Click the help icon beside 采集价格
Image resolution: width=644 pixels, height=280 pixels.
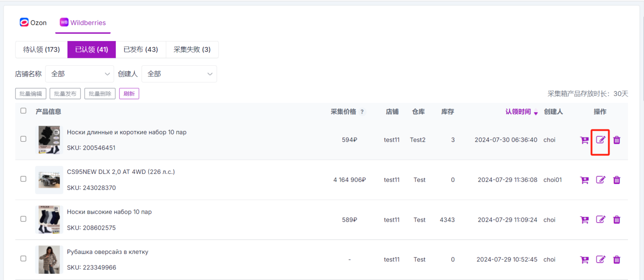(x=362, y=112)
